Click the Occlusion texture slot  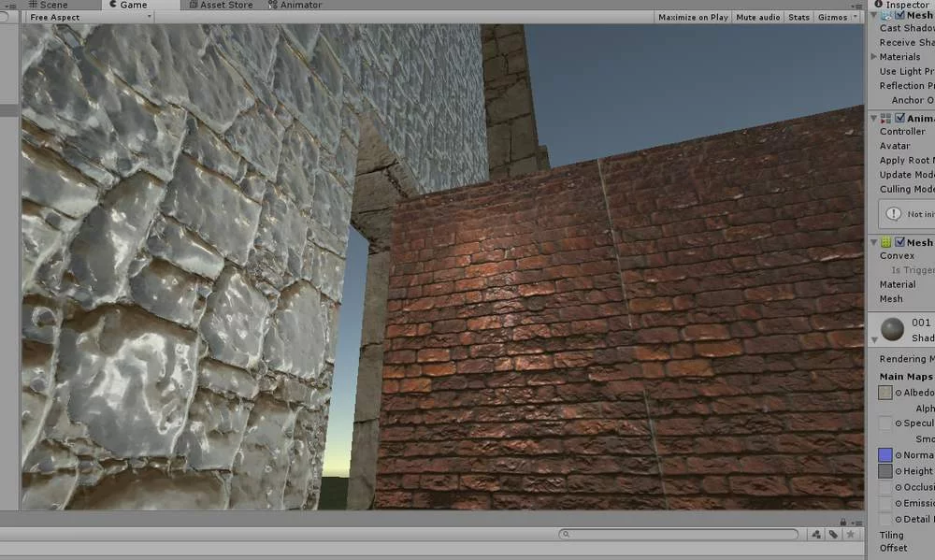(x=885, y=487)
